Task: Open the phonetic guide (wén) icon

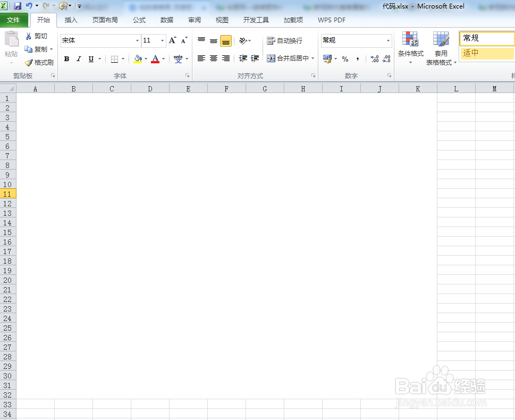Action: (x=178, y=59)
